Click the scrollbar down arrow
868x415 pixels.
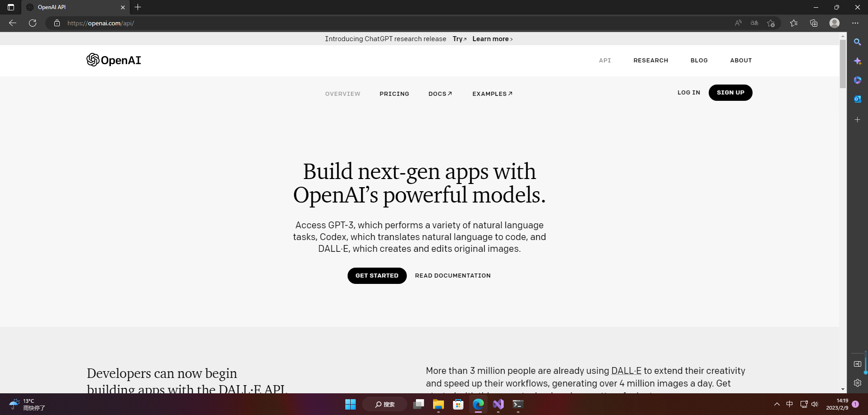coord(843,389)
